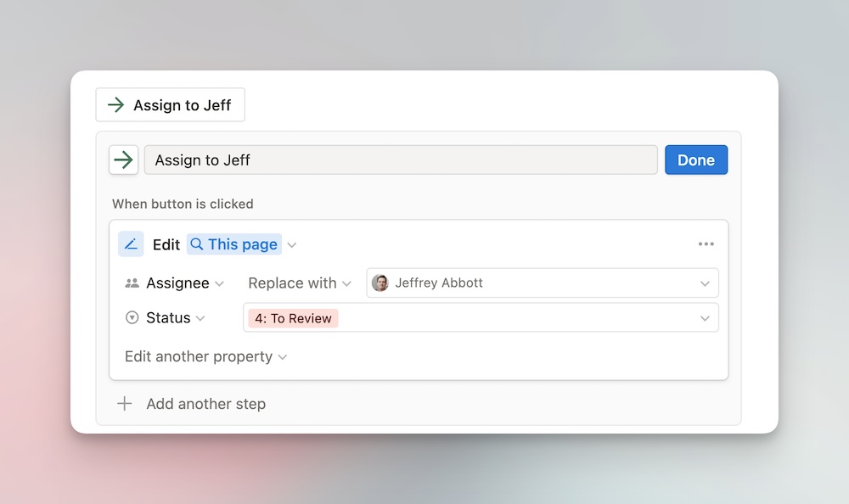Click the chevron next to This page
849x504 pixels.
tap(292, 244)
